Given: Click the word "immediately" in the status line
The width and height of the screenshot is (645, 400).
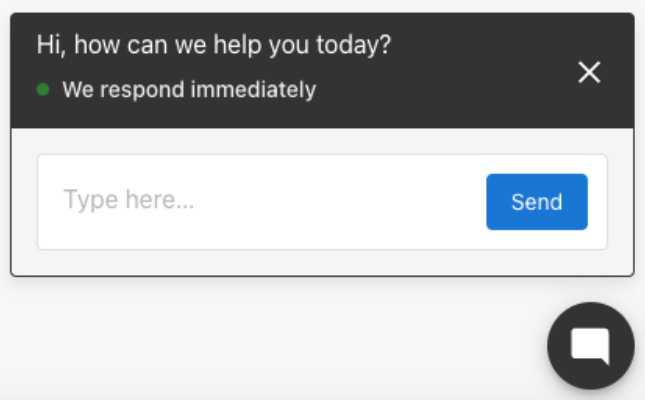Looking at the screenshot, I should coord(254,90).
